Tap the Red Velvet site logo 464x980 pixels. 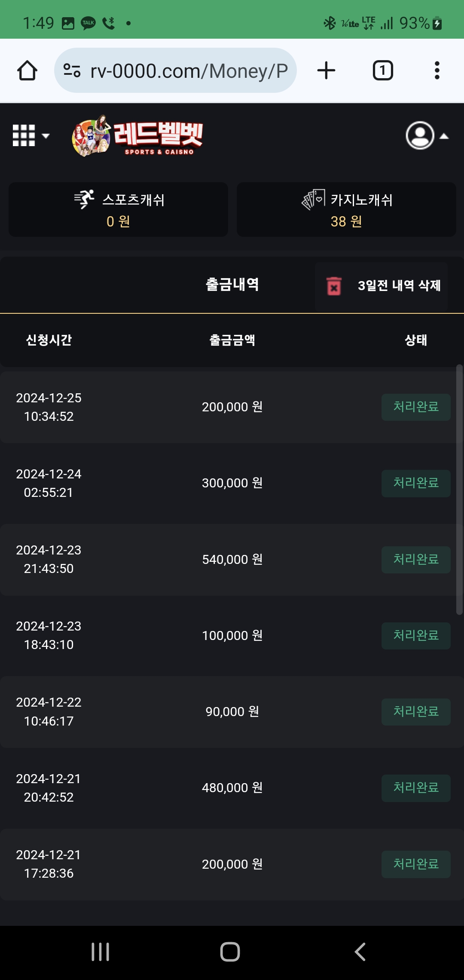137,136
